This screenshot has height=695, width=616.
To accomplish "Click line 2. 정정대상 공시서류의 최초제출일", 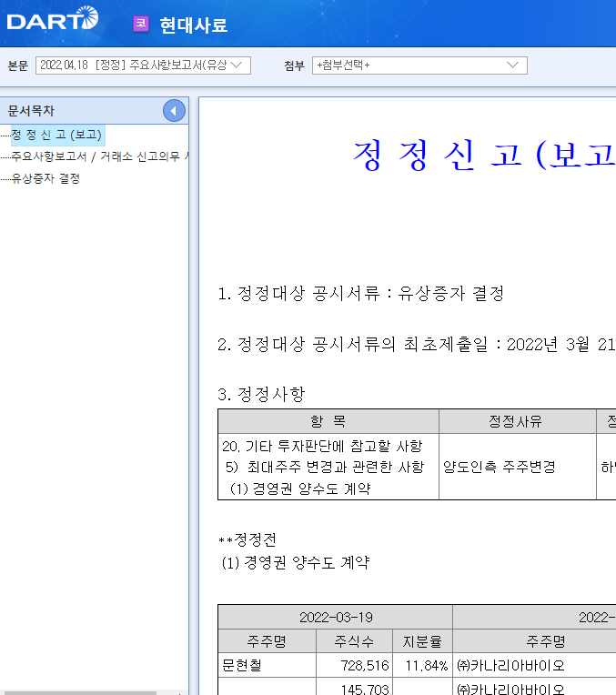I will tap(417, 345).
